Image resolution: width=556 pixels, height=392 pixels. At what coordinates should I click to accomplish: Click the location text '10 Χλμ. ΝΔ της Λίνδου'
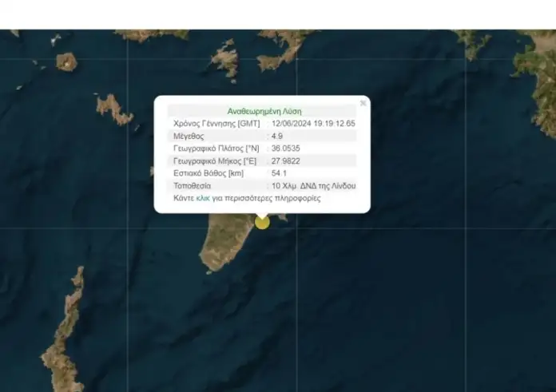tap(313, 186)
